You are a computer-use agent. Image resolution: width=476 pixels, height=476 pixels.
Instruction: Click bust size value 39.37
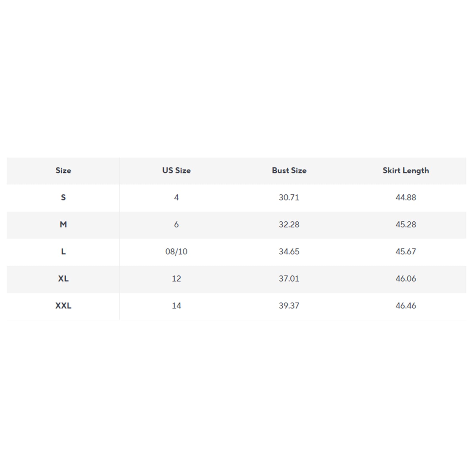289,306
